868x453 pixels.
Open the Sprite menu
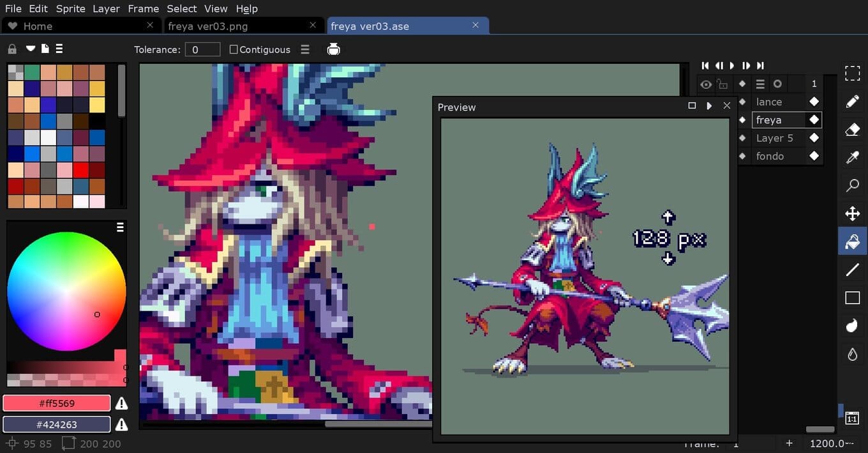coord(70,8)
